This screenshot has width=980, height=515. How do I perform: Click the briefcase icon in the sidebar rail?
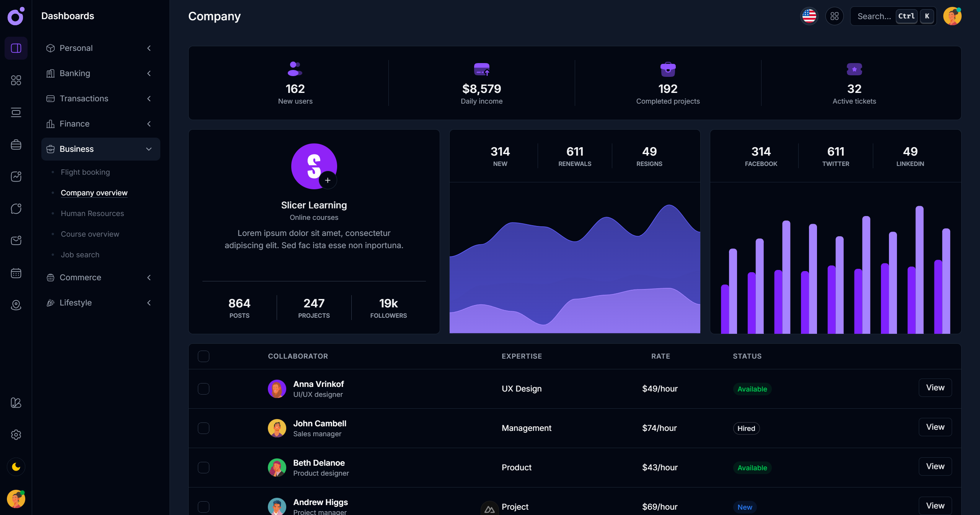click(x=16, y=145)
